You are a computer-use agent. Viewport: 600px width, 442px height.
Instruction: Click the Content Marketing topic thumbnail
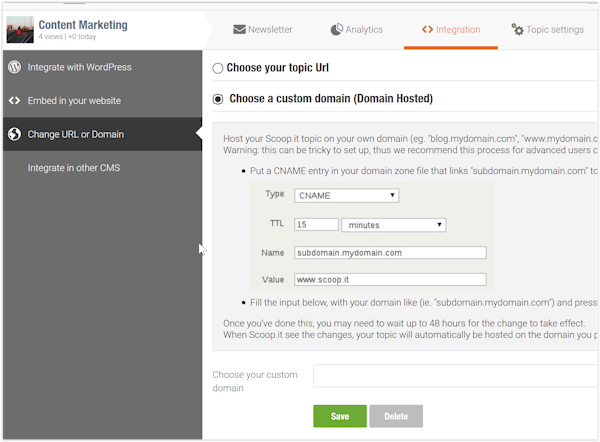tap(19, 29)
